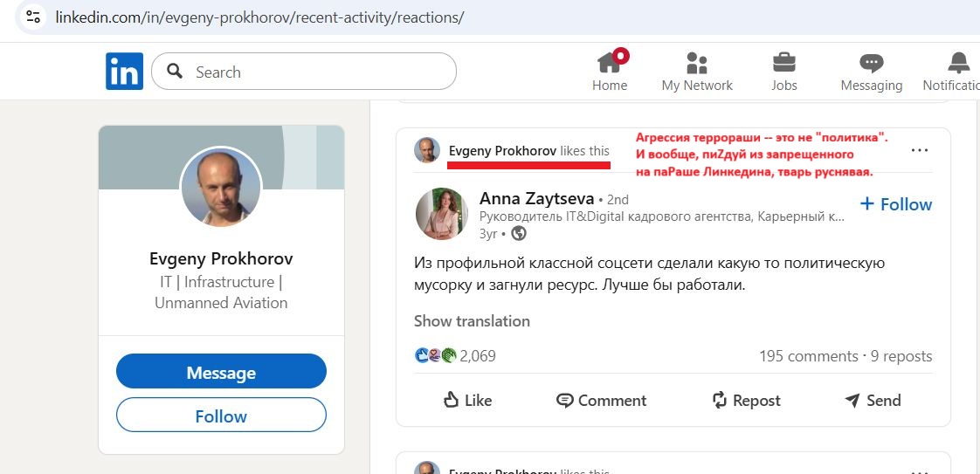
Task: Click the search magnifier icon
Action: [175, 72]
